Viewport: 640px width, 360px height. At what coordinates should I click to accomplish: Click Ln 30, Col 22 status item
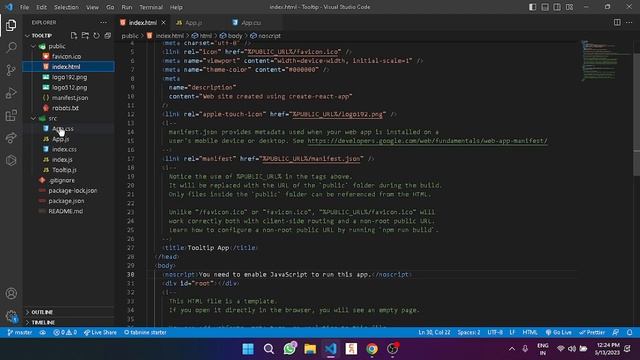tap(434, 332)
